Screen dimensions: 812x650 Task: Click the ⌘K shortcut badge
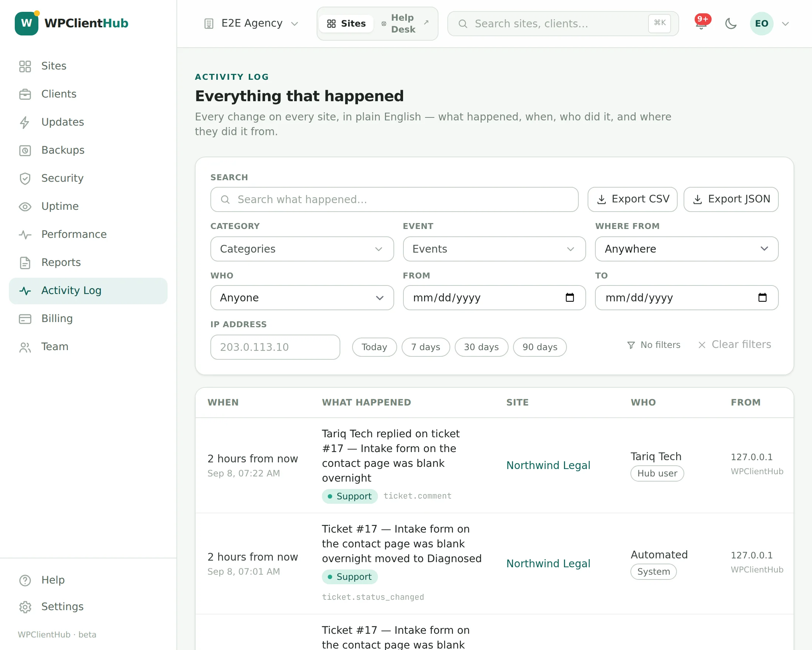tap(660, 23)
